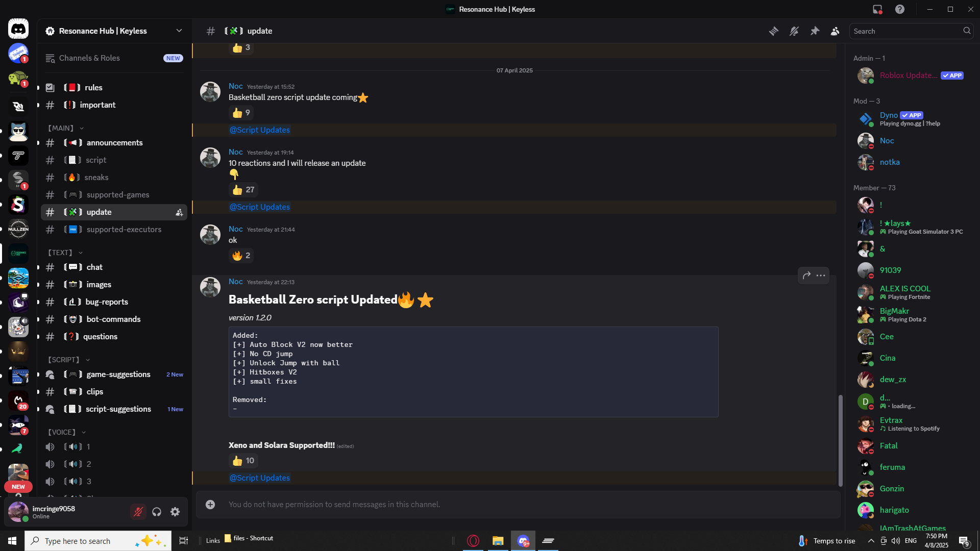Click the forward arrow on Noc's message
This screenshot has height=551, width=980.
806,275
